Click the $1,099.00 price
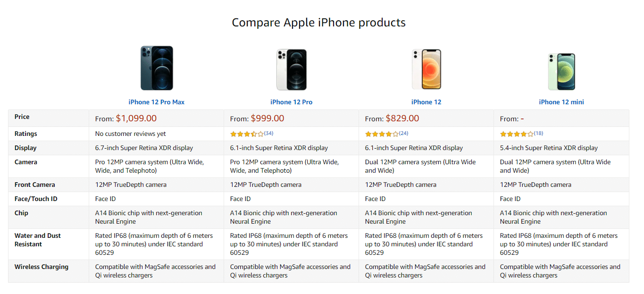This screenshot has width=644, height=294. point(136,118)
